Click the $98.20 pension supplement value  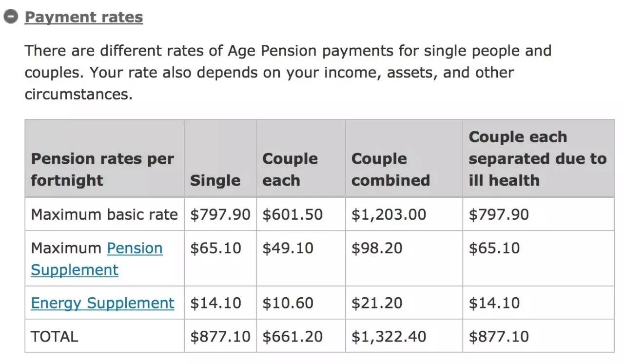click(377, 248)
